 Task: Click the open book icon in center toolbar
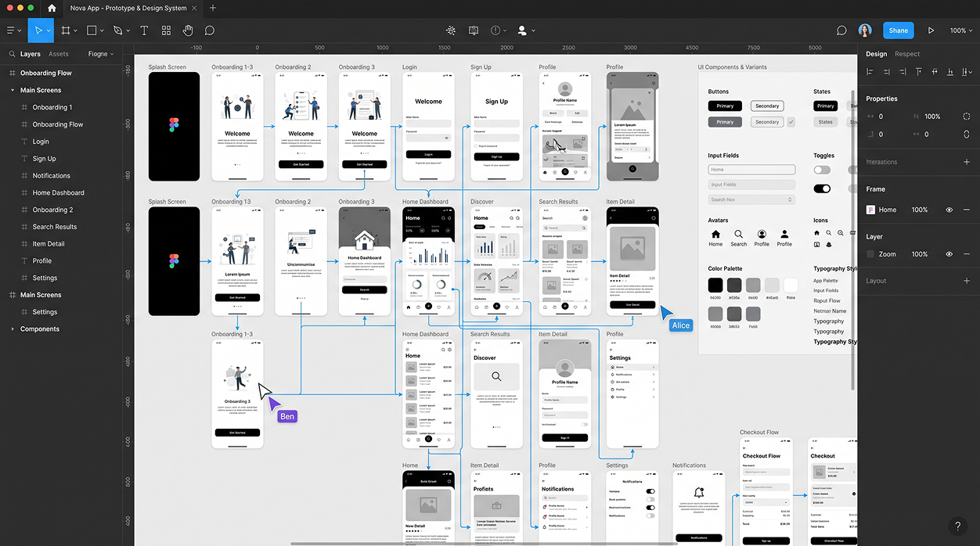pyautogui.click(x=474, y=31)
